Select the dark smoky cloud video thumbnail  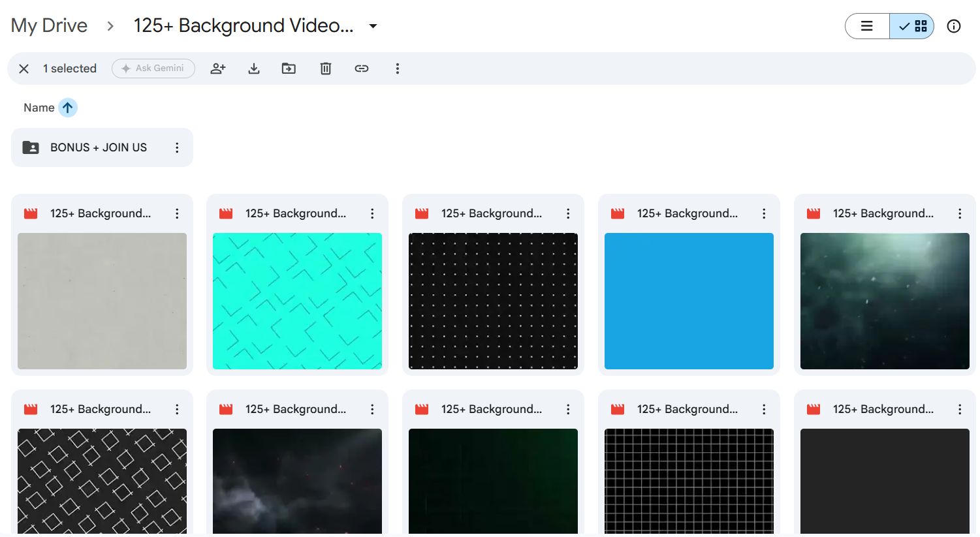click(297, 482)
